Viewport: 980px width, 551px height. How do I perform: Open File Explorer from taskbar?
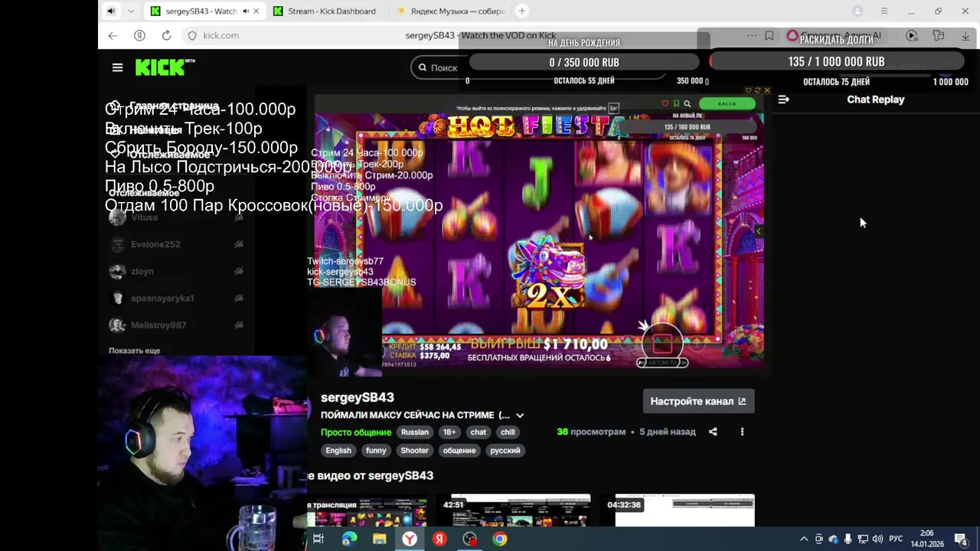click(379, 539)
